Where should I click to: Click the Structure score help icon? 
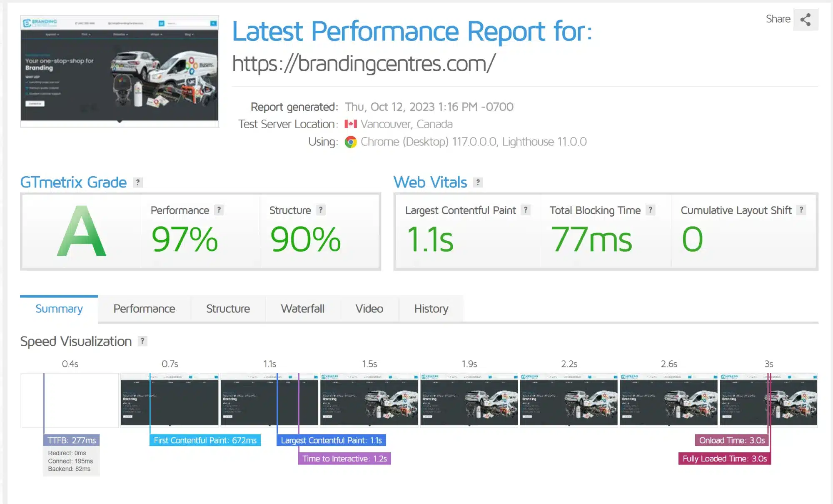pos(320,210)
